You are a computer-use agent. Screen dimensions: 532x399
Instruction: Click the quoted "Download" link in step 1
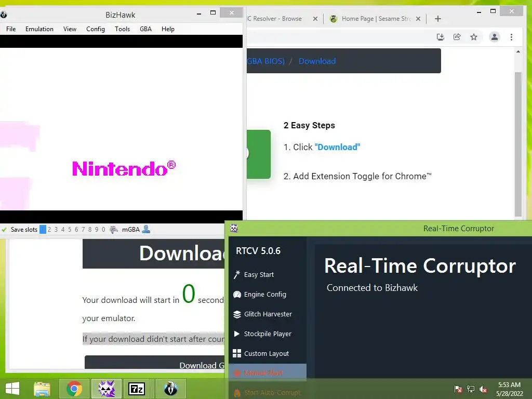pos(337,147)
